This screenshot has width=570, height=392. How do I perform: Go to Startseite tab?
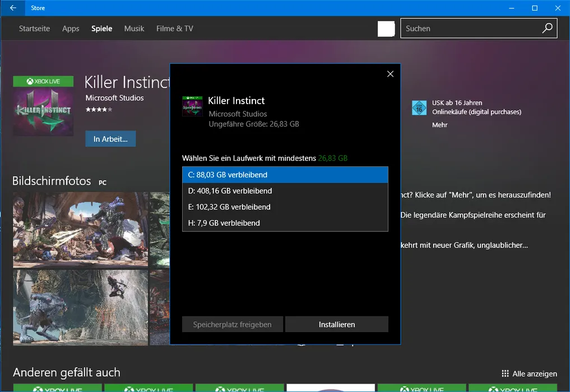click(35, 29)
